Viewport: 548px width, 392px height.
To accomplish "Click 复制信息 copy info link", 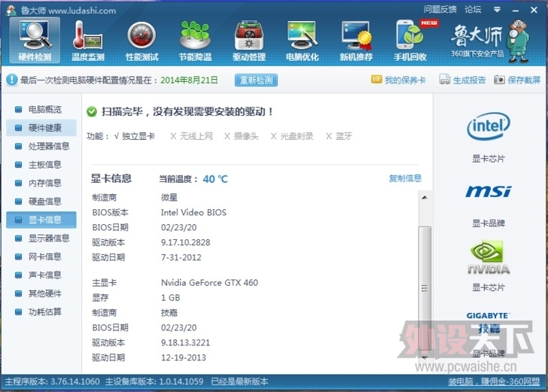I will click(x=405, y=178).
